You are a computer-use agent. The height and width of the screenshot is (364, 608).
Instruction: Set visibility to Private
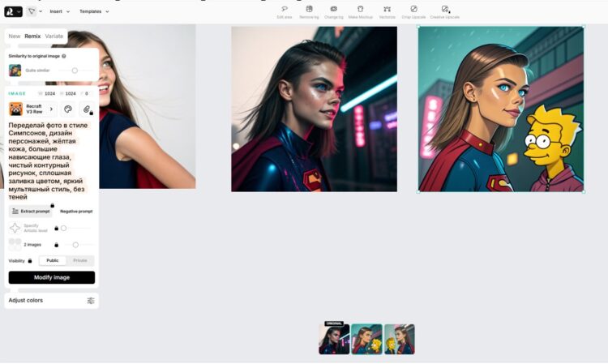tap(80, 260)
